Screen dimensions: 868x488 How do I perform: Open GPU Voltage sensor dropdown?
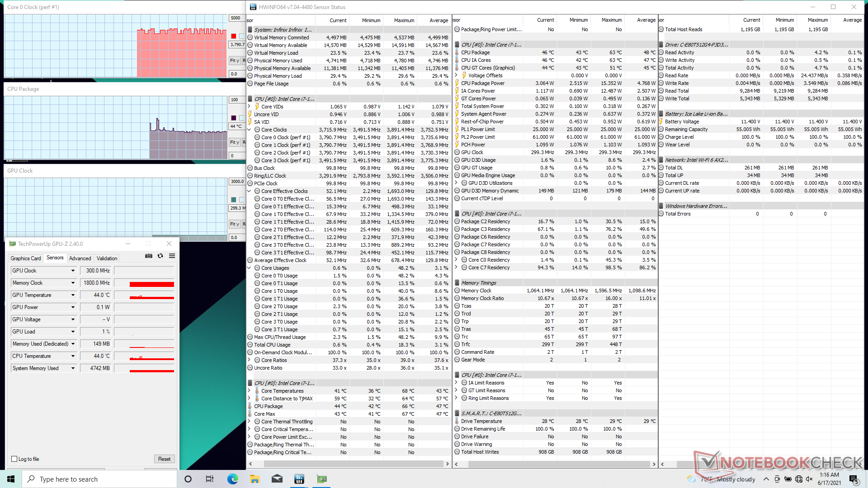coord(73,319)
